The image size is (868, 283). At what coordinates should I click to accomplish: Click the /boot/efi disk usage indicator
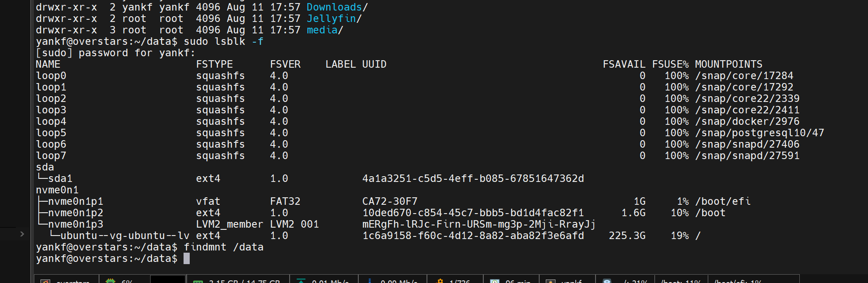(737, 281)
